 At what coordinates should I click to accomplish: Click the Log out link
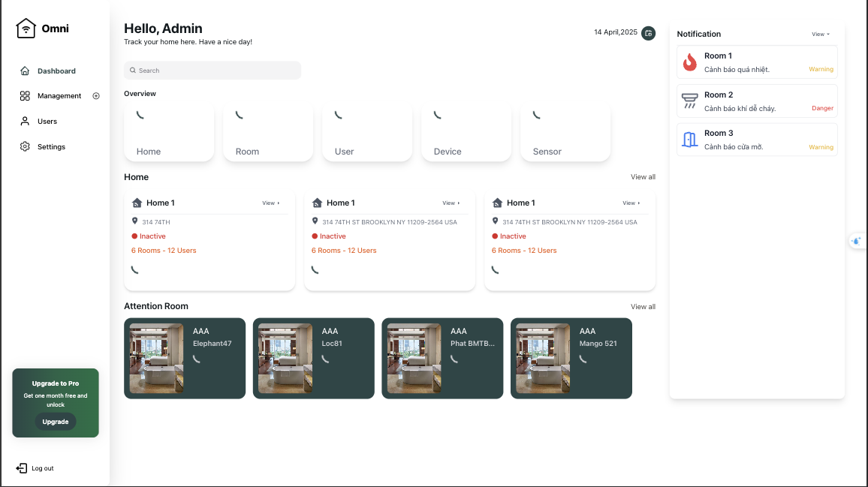pos(42,468)
